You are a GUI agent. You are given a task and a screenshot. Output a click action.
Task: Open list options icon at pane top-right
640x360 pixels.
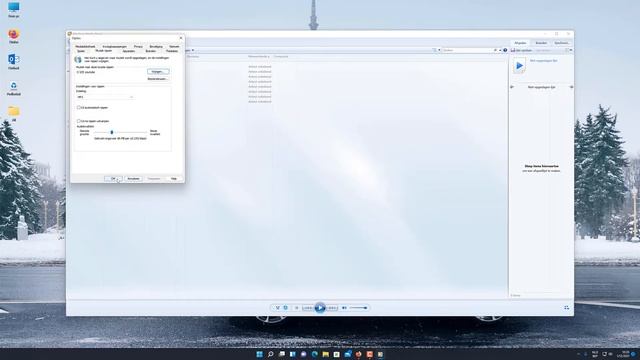pos(567,50)
